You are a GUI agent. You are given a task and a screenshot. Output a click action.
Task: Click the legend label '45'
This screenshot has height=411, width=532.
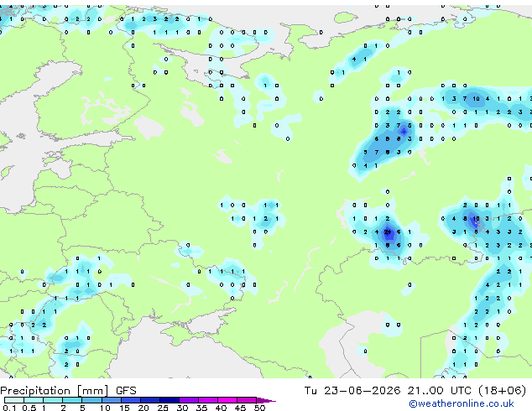241,408
